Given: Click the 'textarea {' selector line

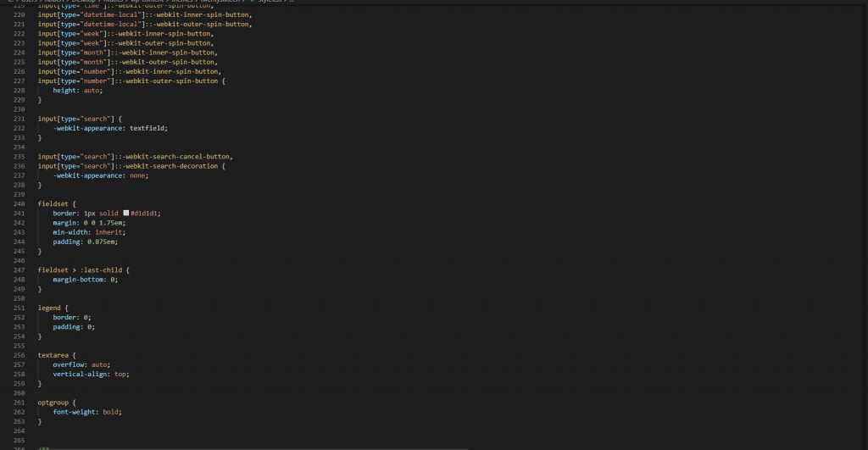Looking at the screenshot, I should click(x=57, y=355).
